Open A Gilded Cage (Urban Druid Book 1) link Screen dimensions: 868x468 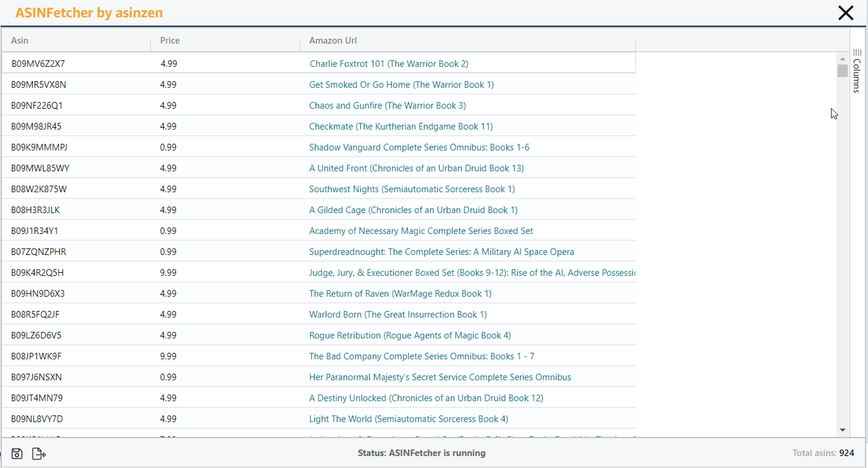[x=413, y=210]
